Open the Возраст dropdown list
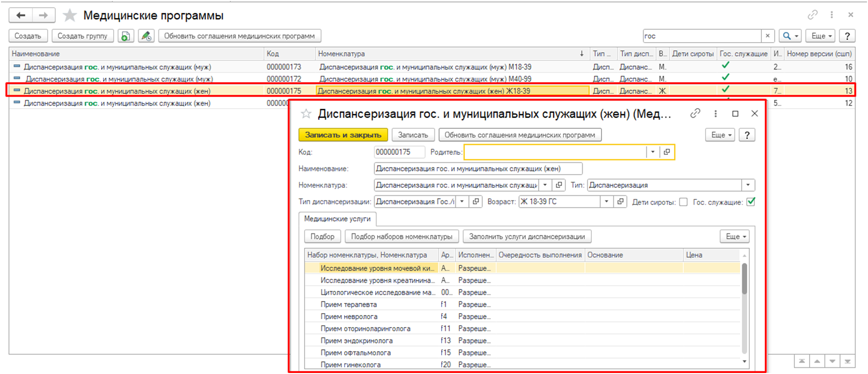Screen dimensions: 868x374 click(607, 201)
